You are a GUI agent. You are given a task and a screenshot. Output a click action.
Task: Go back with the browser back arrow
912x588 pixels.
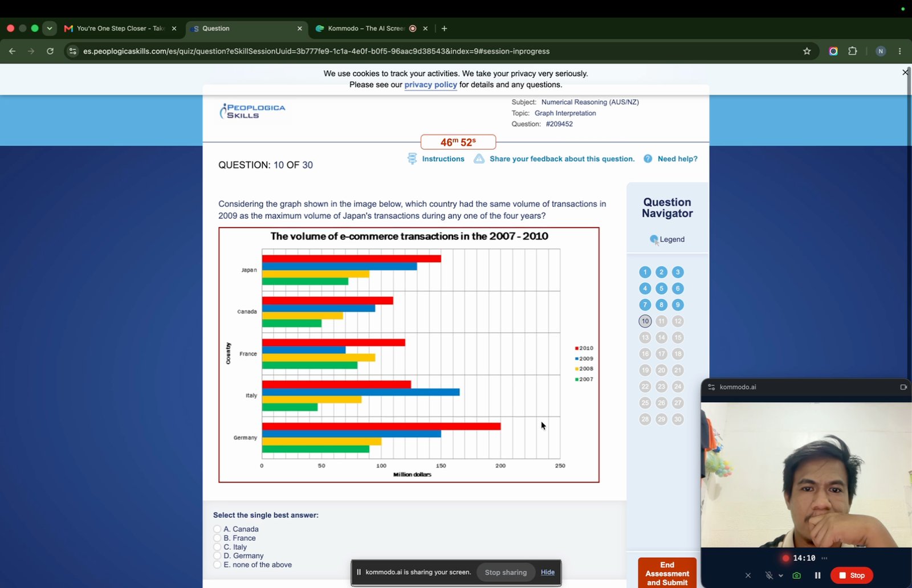[x=12, y=51]
